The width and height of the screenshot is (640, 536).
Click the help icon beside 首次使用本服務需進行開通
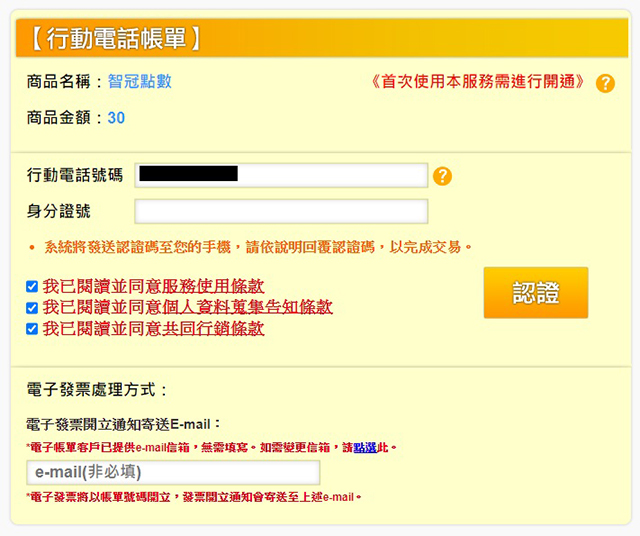[x=605, y=83]
